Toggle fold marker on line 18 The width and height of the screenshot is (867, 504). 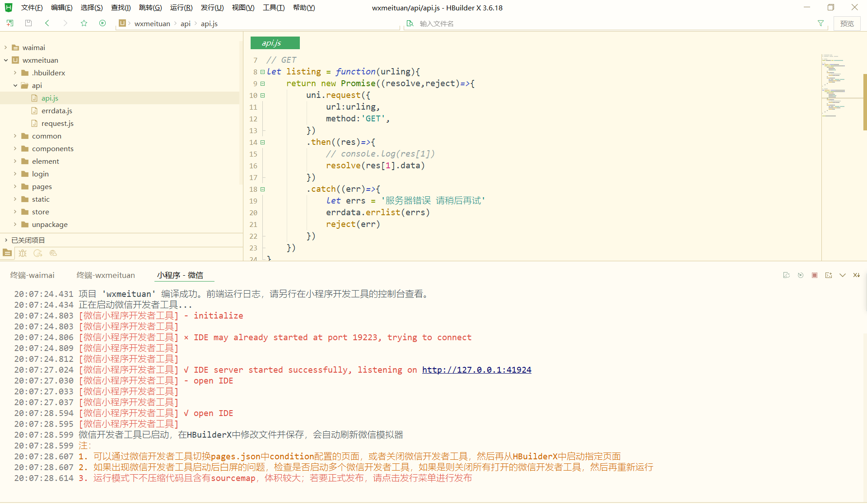263,189
